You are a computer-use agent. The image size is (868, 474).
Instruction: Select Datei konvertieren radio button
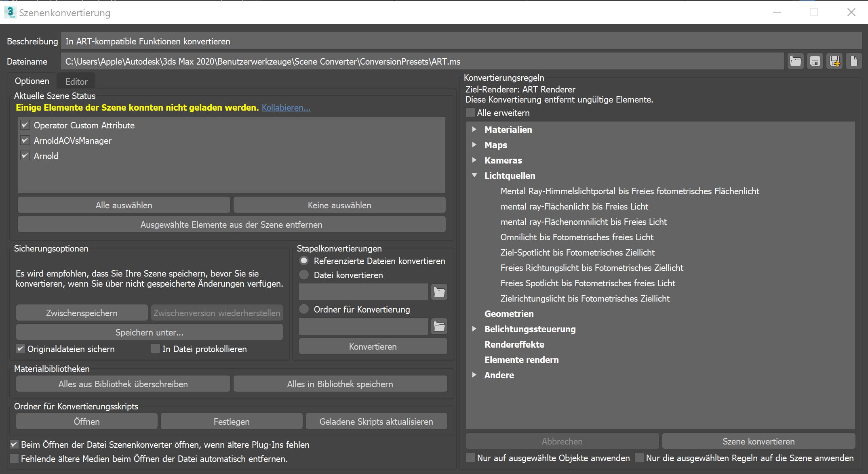(x=304, y=275)
